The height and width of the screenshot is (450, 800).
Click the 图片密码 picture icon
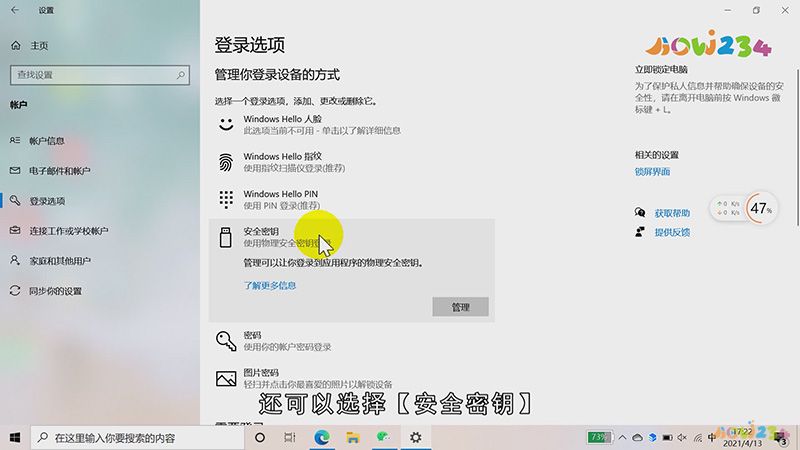[226, 379]
